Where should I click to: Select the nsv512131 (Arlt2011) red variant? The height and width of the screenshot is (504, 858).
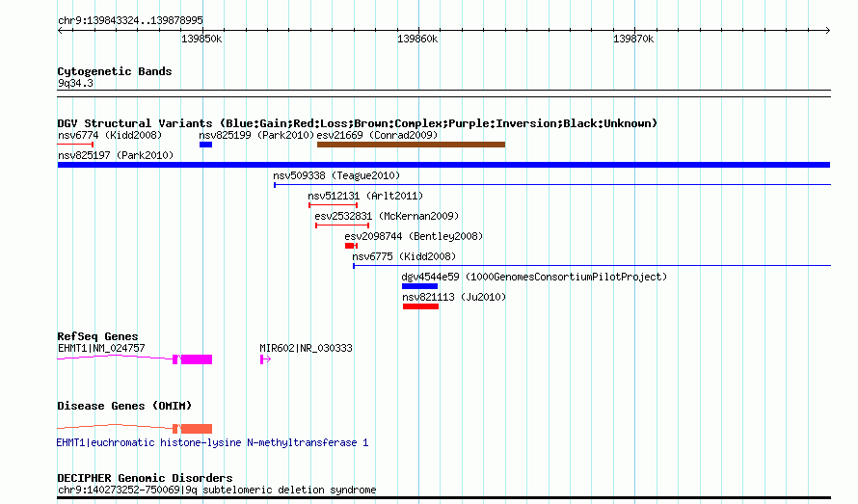[x=334, y=205]
